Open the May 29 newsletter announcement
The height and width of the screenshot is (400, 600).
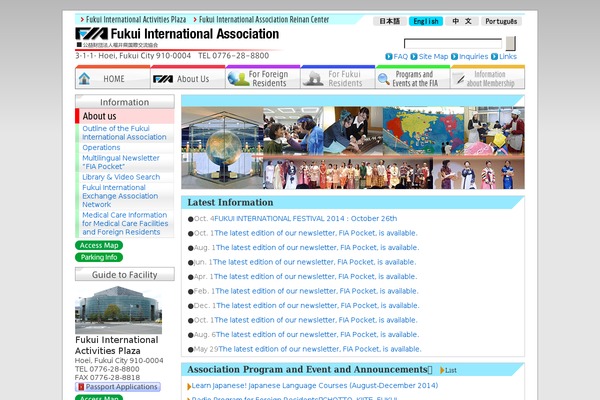(320, 349)
